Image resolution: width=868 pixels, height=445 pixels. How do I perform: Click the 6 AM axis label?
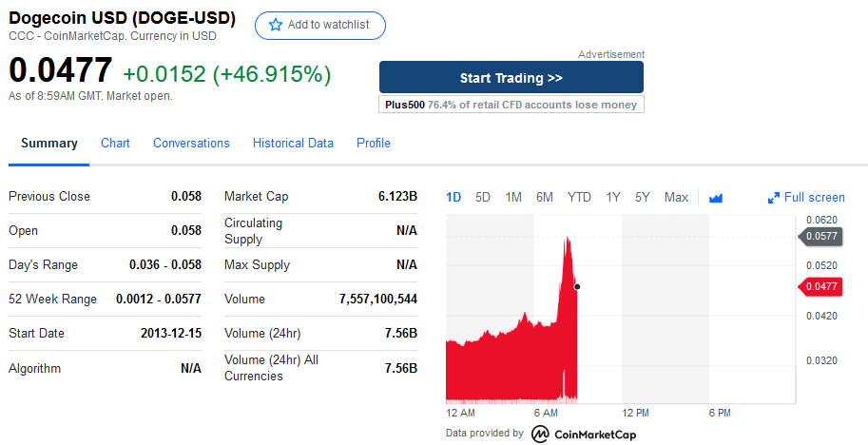pos(546,413)
